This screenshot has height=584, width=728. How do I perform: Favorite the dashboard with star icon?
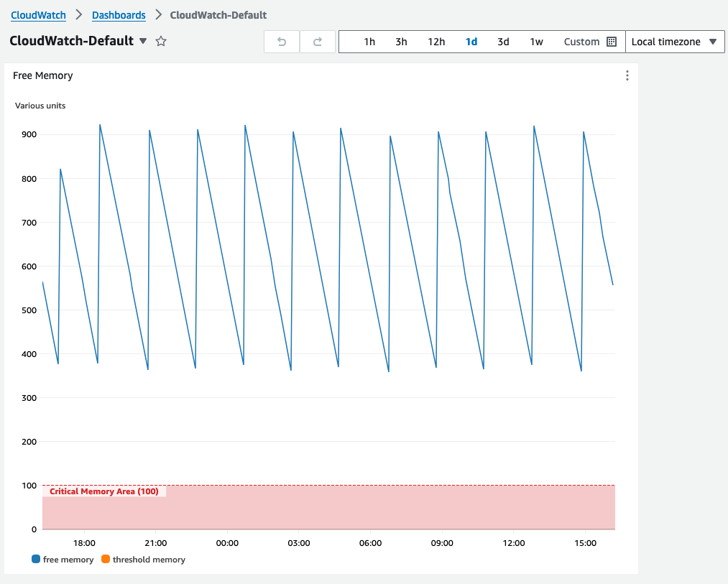point(161,42)
